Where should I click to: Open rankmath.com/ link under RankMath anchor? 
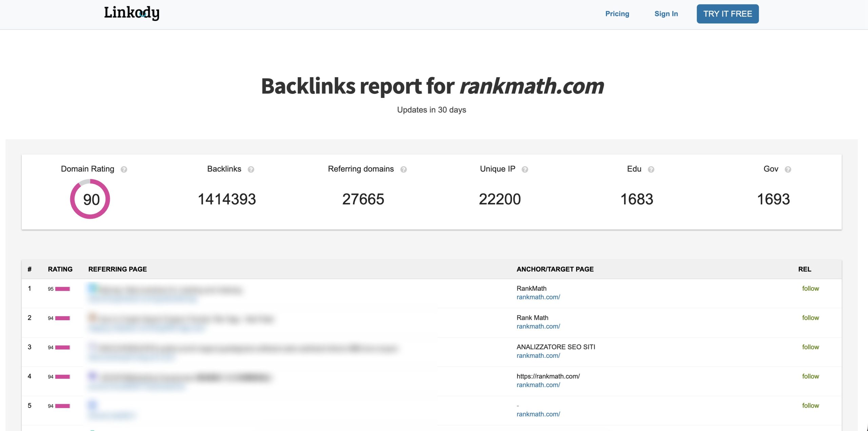coord(538,297)
